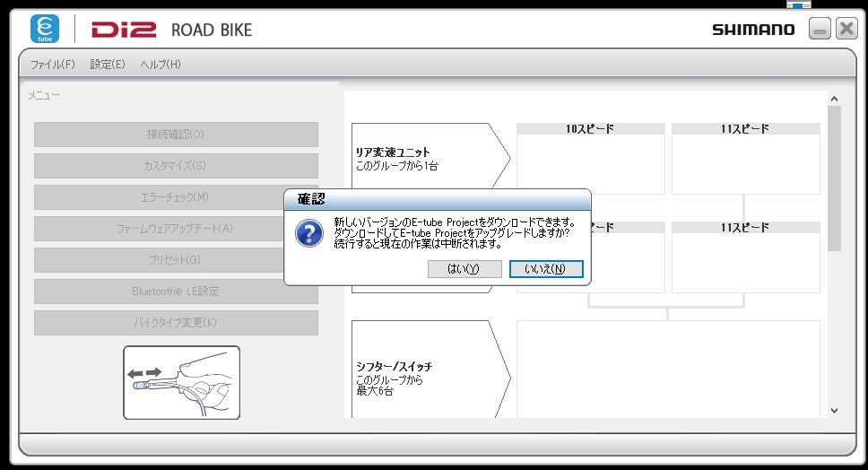Click the vertical scrollbar thumb

click(x=834, y=178)
